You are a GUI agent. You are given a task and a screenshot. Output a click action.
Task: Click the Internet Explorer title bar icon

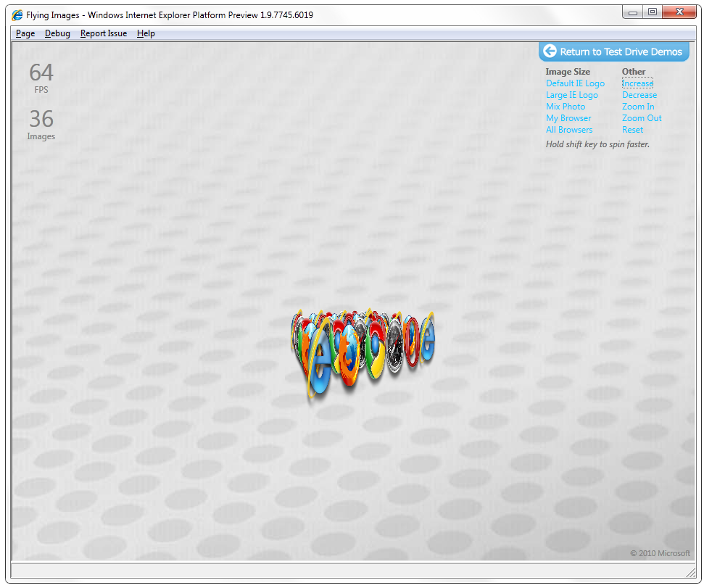pyautogui.click(x=17, y=15)
